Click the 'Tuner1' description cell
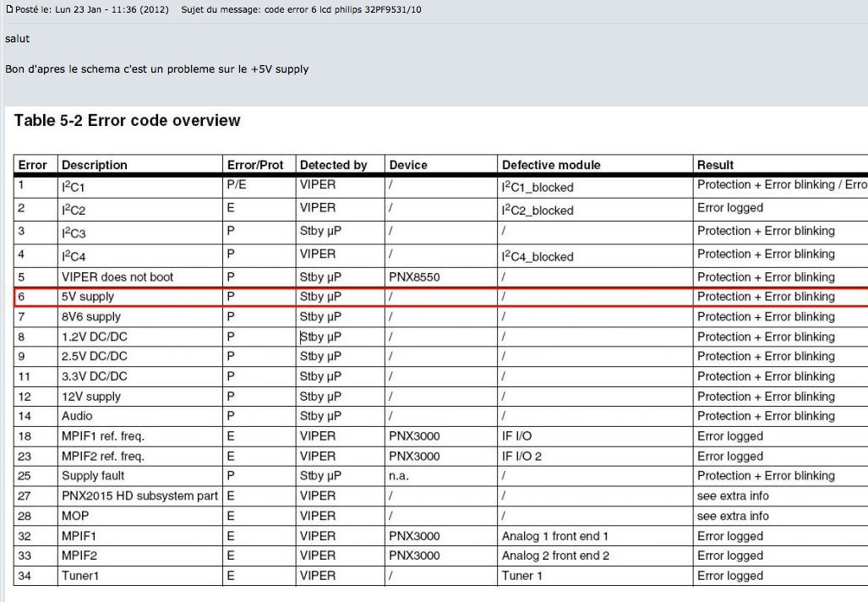 coord(80,576)
